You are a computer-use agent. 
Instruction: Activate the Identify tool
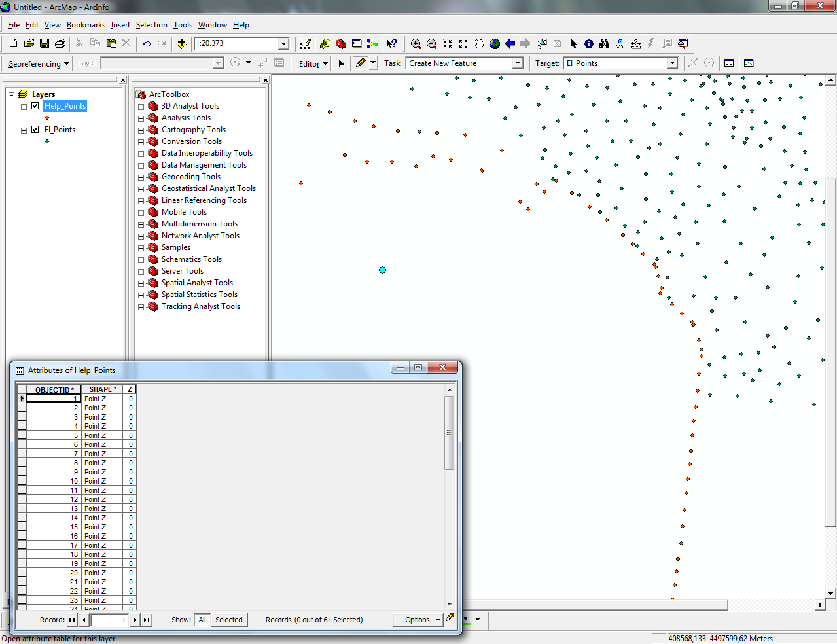(589, 44)
